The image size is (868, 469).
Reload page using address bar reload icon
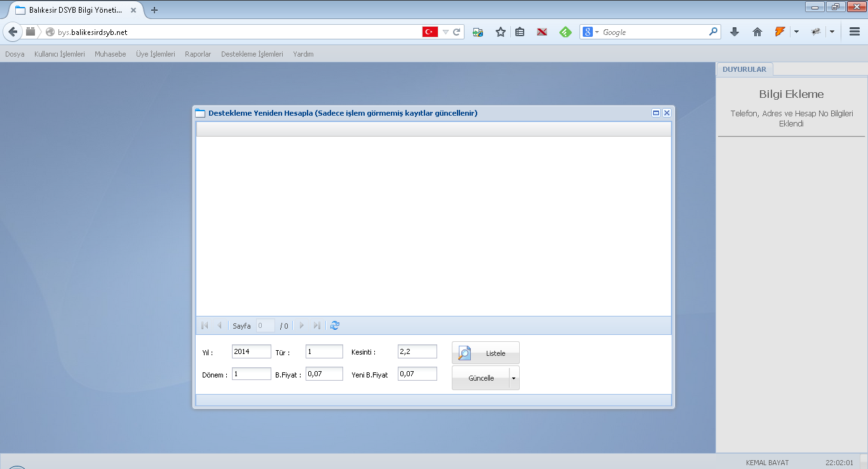coord(456,32)
